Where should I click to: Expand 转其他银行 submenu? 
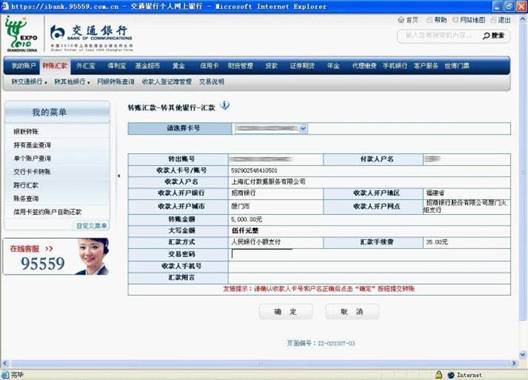72,82
